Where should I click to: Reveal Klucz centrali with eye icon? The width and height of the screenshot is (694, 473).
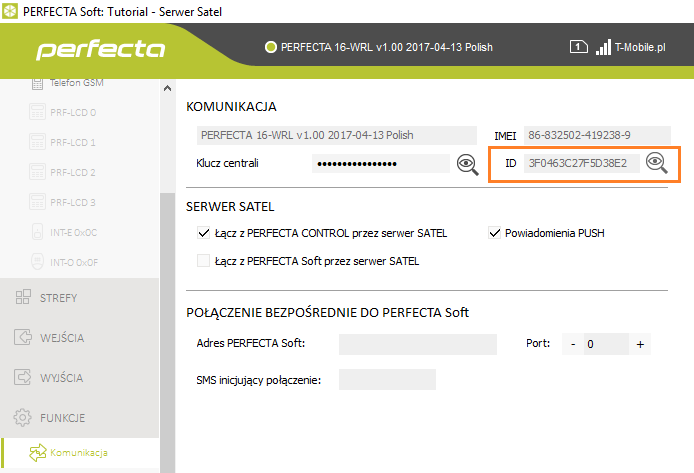467,164
